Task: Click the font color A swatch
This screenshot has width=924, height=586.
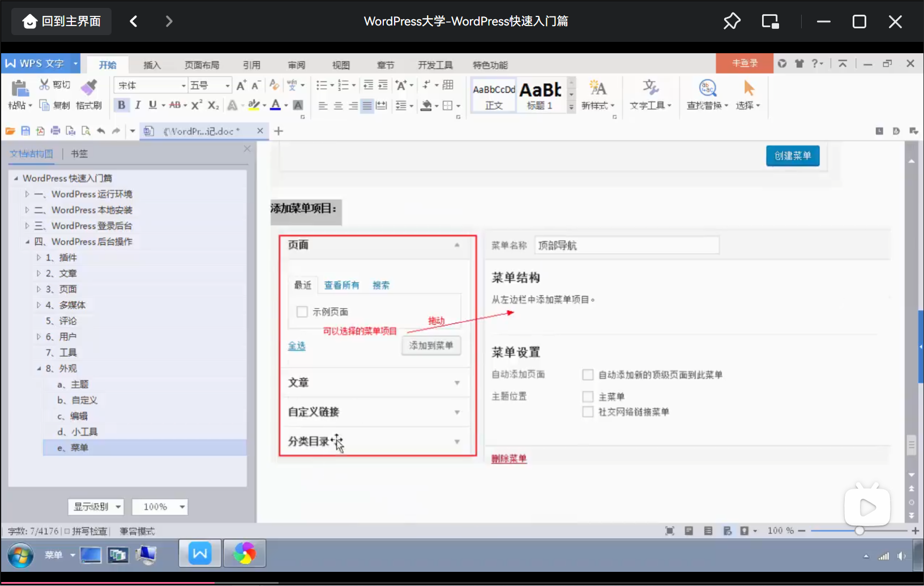Action: (x=276, y=105)
